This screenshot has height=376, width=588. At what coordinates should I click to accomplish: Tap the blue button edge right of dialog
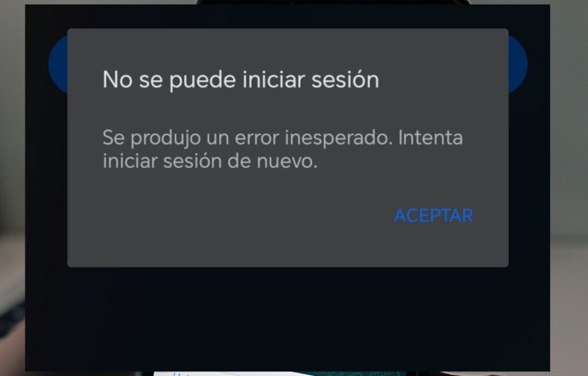click(x=518, y=64)
